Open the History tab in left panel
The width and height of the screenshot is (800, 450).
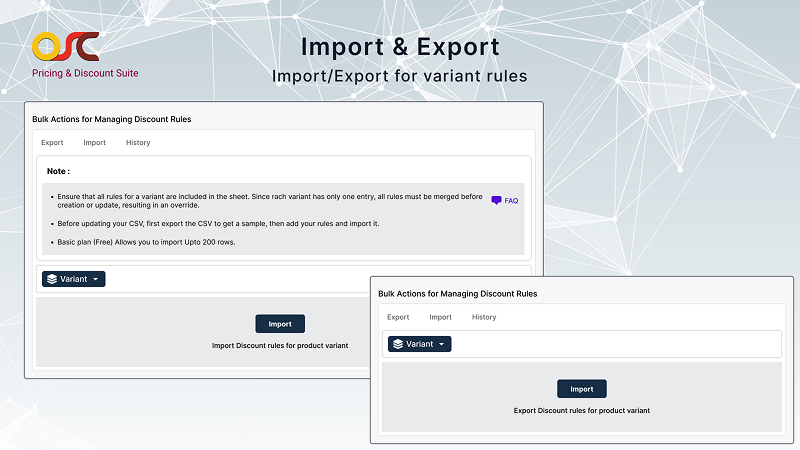click(138, 143)
